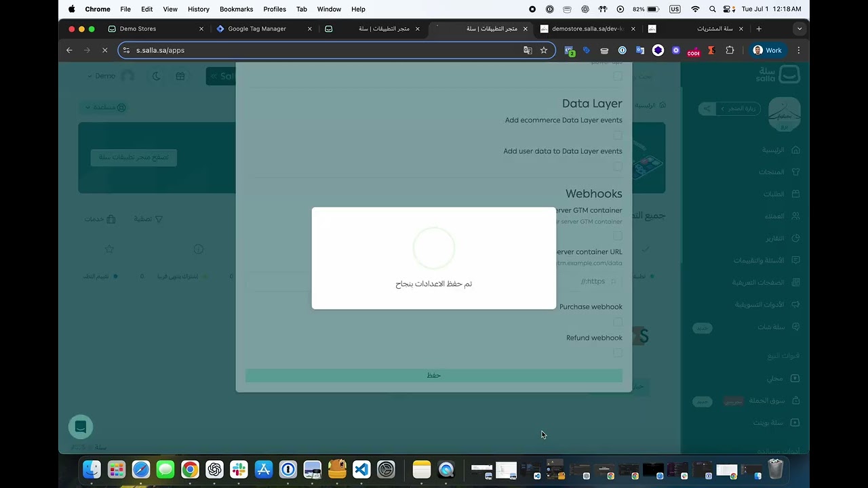
Task: Click the Salla logo in sidebar
Action: click(778, 75)
